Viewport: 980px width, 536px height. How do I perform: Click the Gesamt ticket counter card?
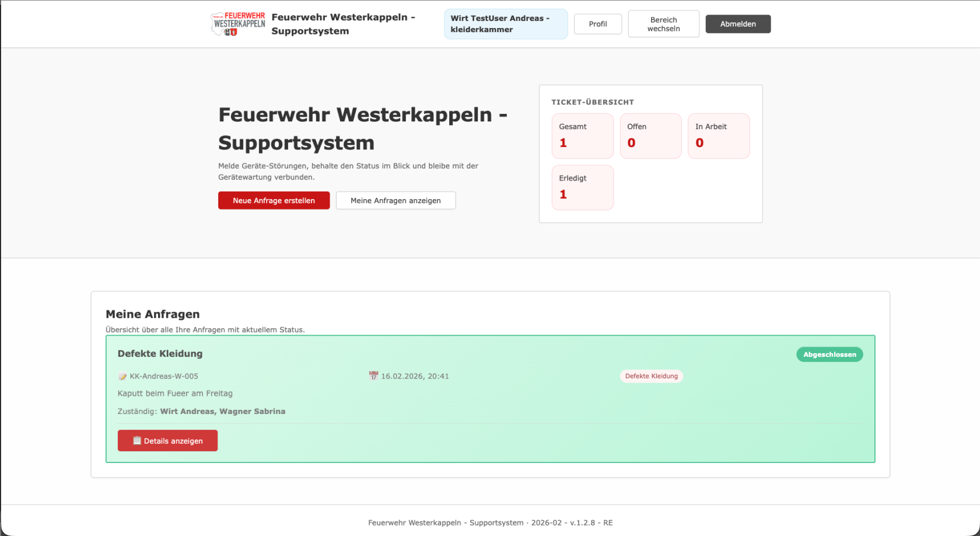582,136
